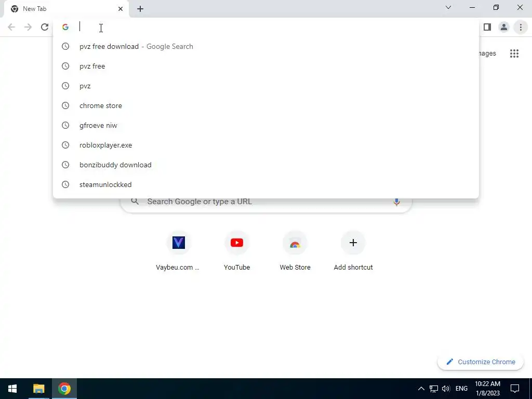Select the "pvz" history suggestion

266,86
